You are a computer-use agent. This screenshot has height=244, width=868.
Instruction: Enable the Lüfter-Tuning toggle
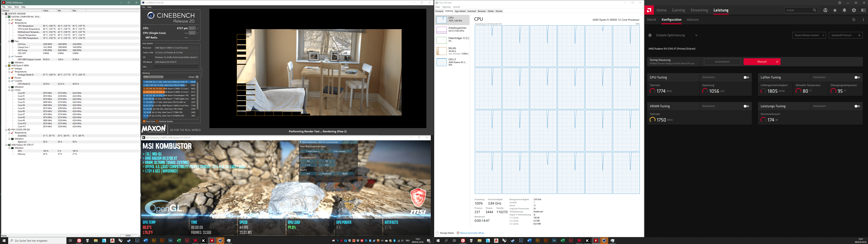point(857,77)
